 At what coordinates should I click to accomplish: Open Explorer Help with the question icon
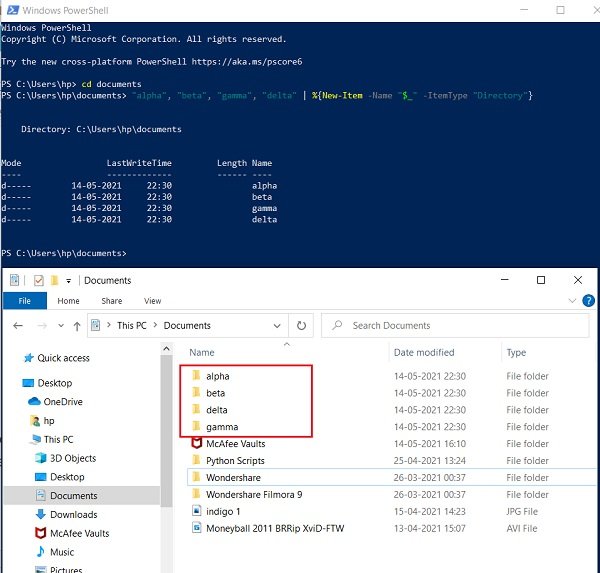(588, 300)
